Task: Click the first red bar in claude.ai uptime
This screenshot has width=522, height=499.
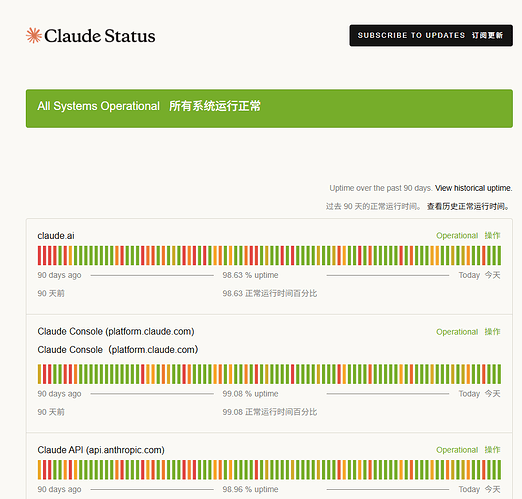Action: pyautogui.click(x=39, y=255)
